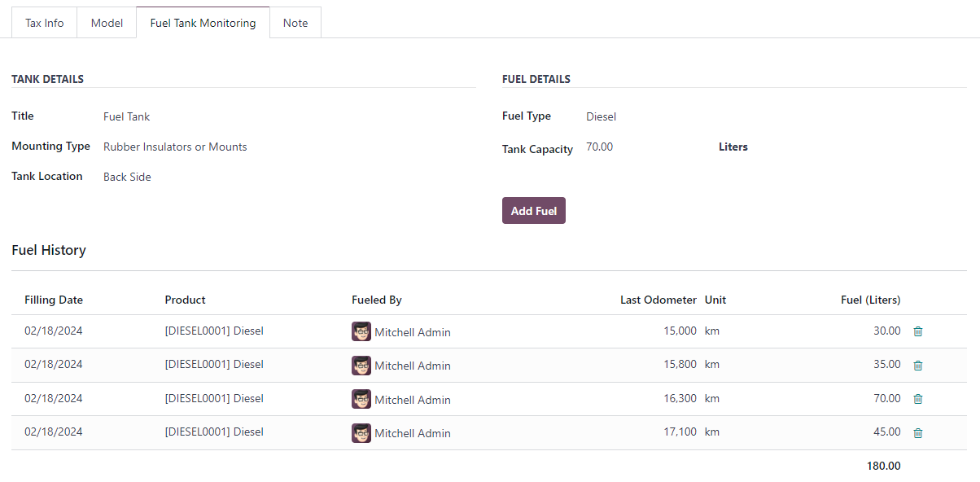Image resolution: width=980 pixels, height=482 pixels.
Task: Click Mitchell Admin name in the 30.00 liters row
Action: pos(413,332)
